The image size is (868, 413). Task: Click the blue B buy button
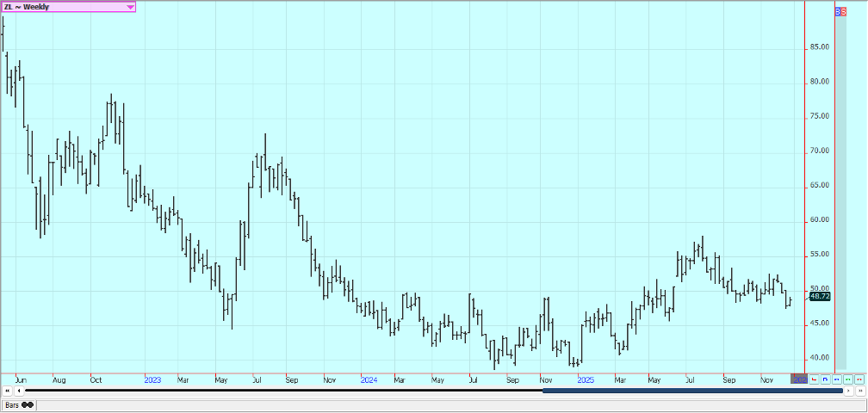click(x=838, y=11)
